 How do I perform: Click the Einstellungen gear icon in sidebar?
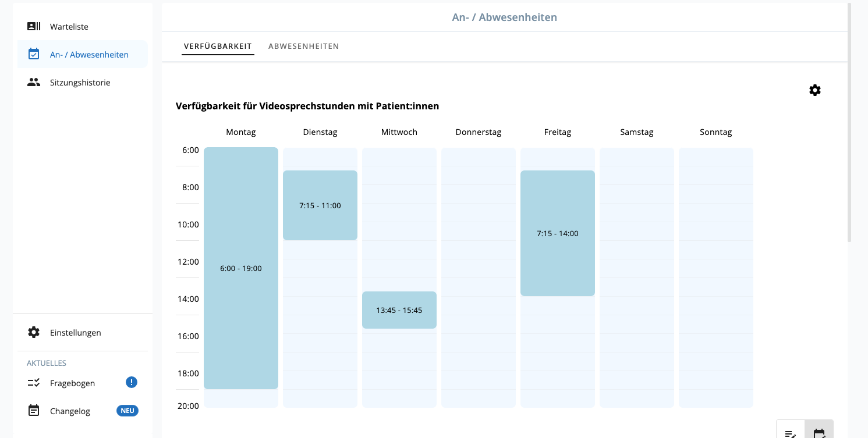[x=34, y=332]
